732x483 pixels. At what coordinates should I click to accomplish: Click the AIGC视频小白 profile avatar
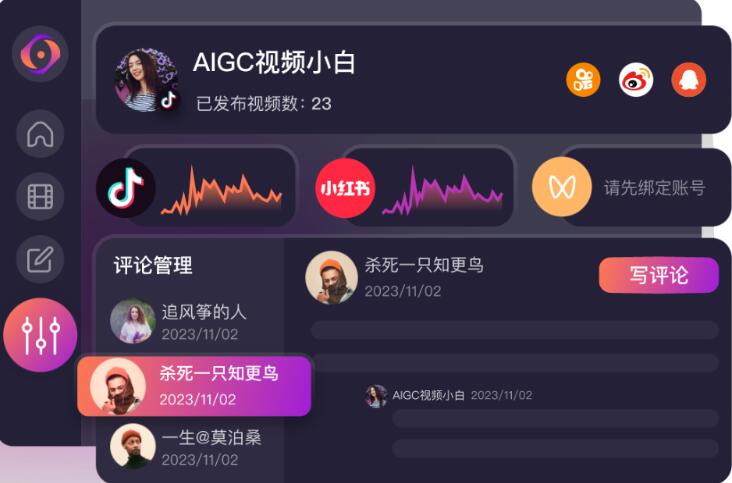(x=147, y=80)
